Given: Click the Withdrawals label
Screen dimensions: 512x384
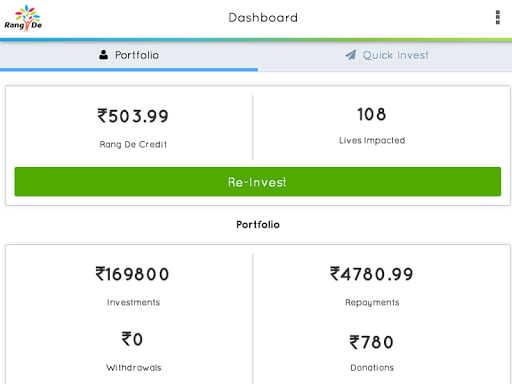Looking at the screenshot, I should (x=134, y=368).
